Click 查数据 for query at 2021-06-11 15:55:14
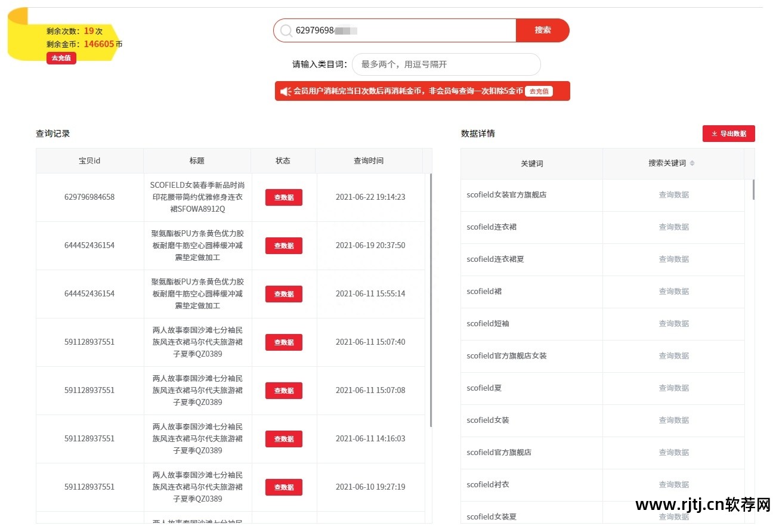 (283, 294)
